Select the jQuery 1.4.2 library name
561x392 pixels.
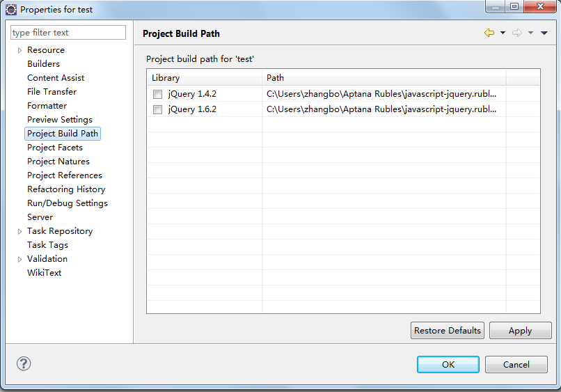click(192, 94)
